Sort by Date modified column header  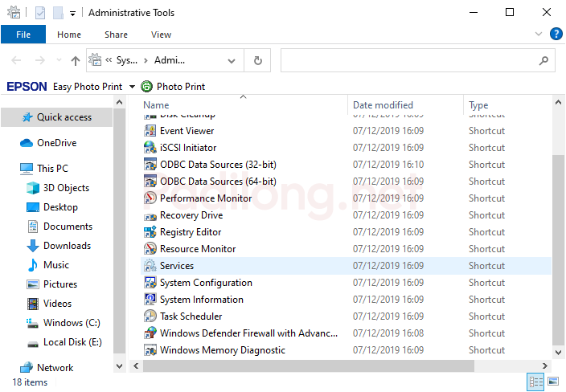tap(383, 105)
